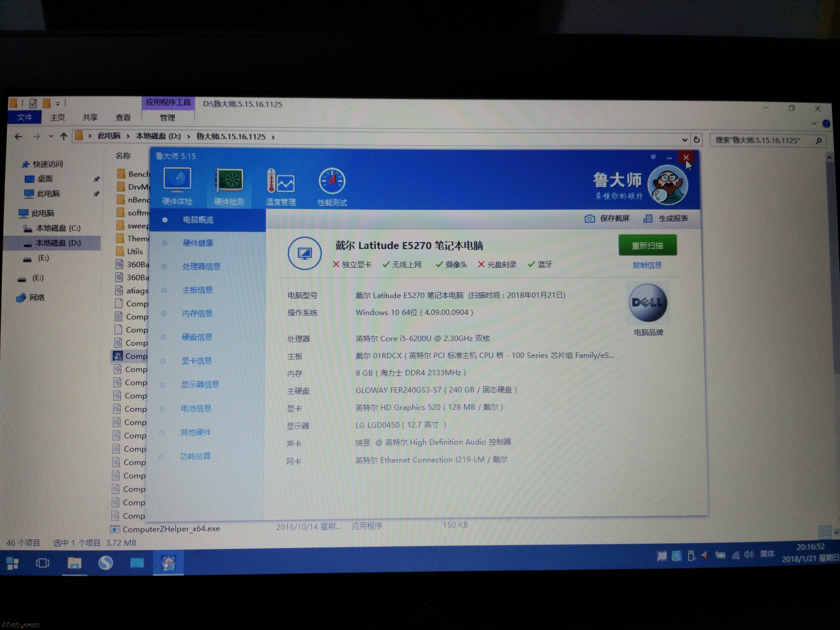The height and width of the screenshot is (630, 840).
Task: Click the 显卡 value HD Graphics 520
Action: (x=429, y=407)
